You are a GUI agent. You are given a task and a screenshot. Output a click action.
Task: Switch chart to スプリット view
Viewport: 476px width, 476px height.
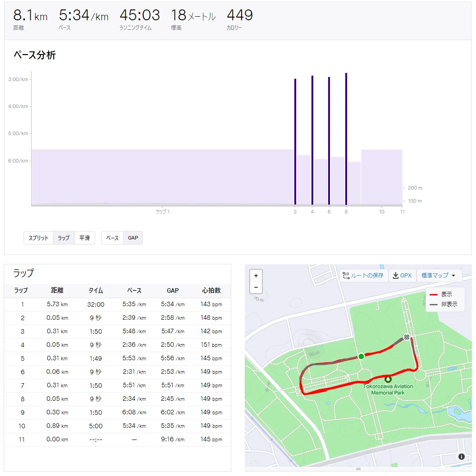38,238
